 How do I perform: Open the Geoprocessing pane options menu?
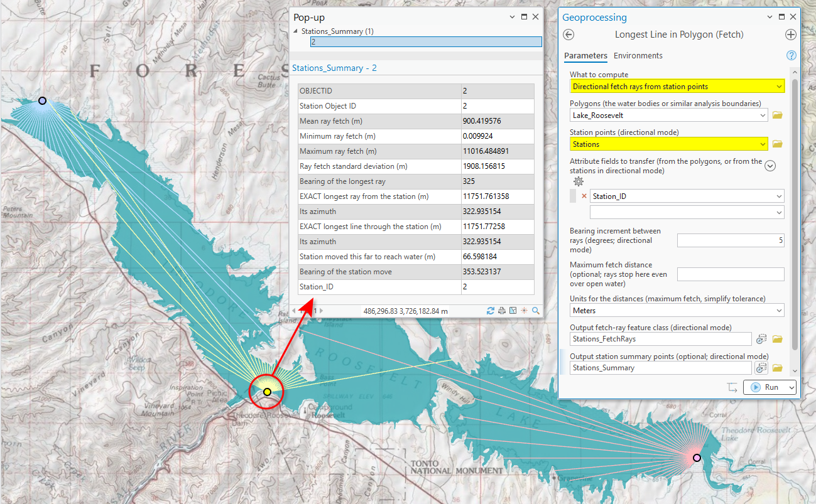(770, 18)
